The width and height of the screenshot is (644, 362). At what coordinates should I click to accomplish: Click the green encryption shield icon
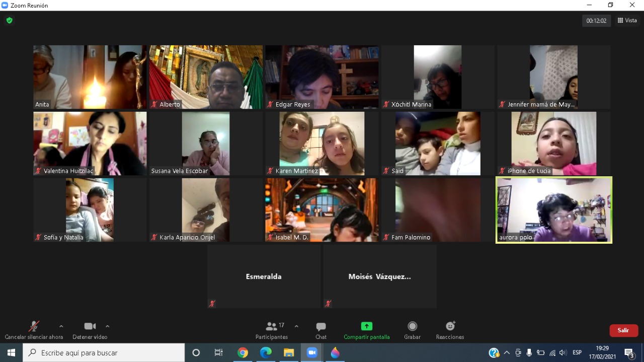(x=9, y=21)
